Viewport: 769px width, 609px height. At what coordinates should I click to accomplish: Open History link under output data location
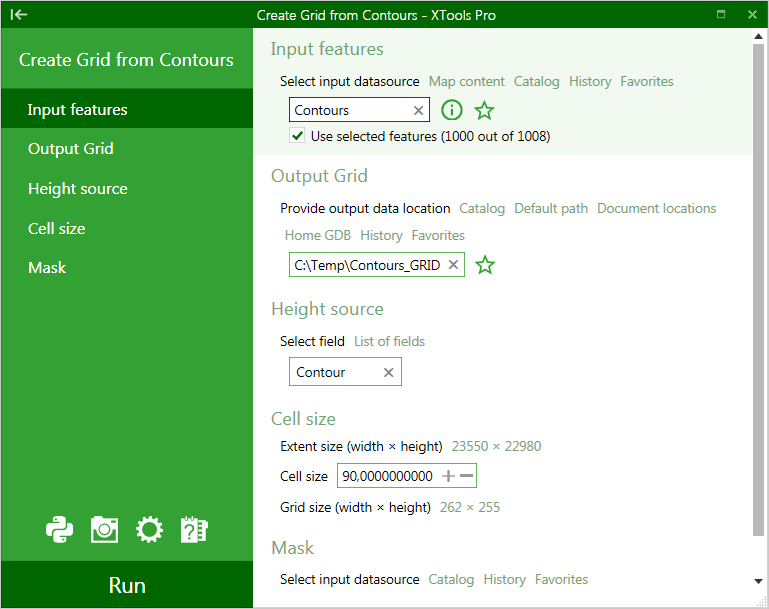pyautogui.click(x=381, y=235)
